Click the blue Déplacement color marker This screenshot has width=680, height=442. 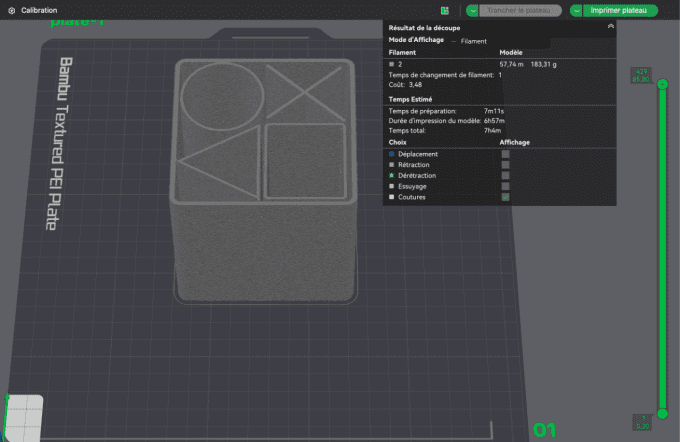391,154
